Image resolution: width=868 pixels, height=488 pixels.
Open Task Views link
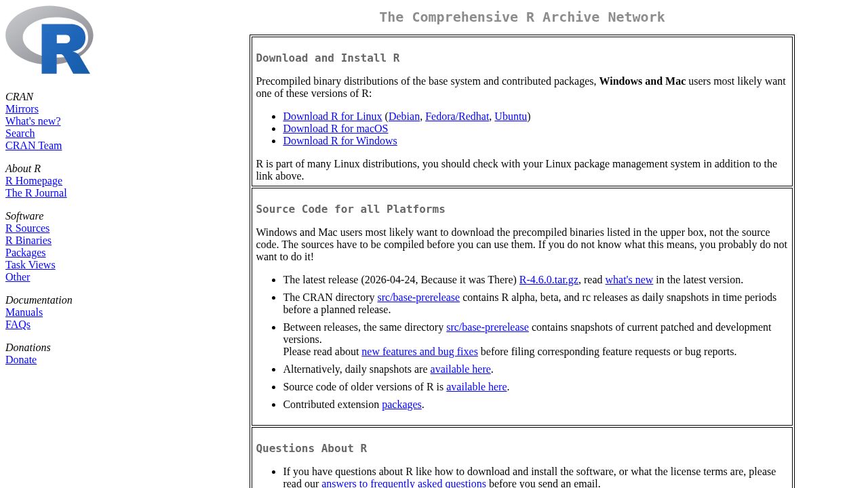click(31, 265)
